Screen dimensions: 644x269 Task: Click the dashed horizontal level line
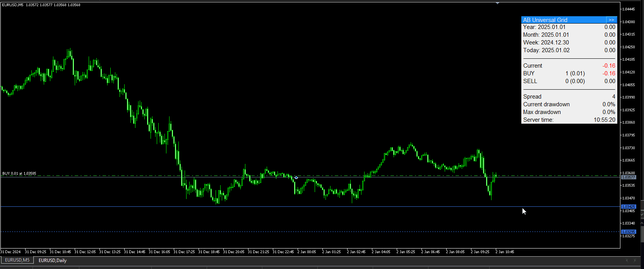point(310,232)
